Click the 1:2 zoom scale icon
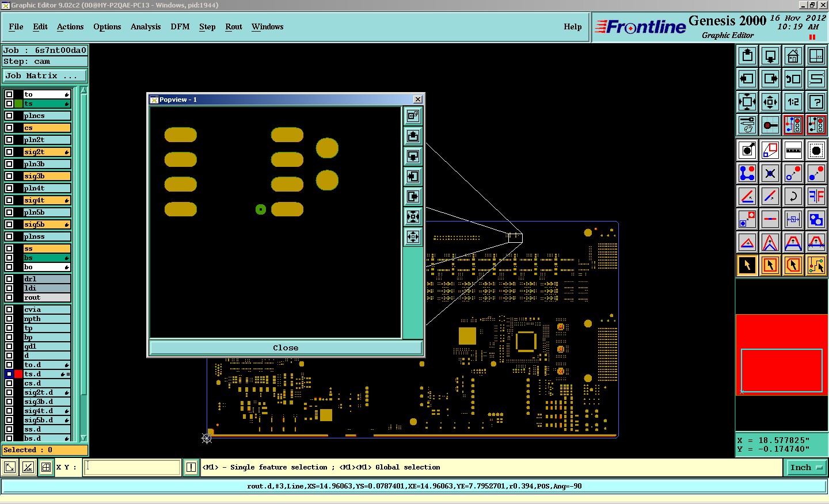The height and width of the screenshot is (504, 829). 793,102
